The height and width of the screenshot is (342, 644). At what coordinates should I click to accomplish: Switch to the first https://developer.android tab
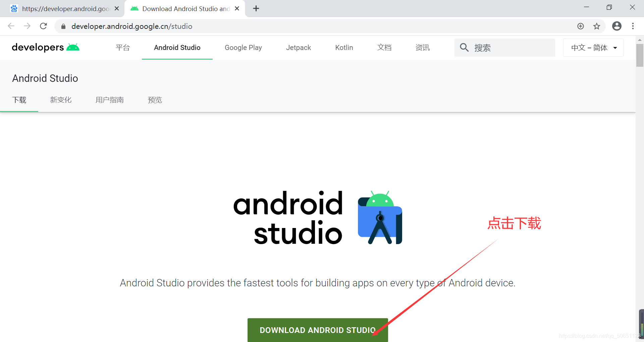pyautogui.click(x=62, y=9)
